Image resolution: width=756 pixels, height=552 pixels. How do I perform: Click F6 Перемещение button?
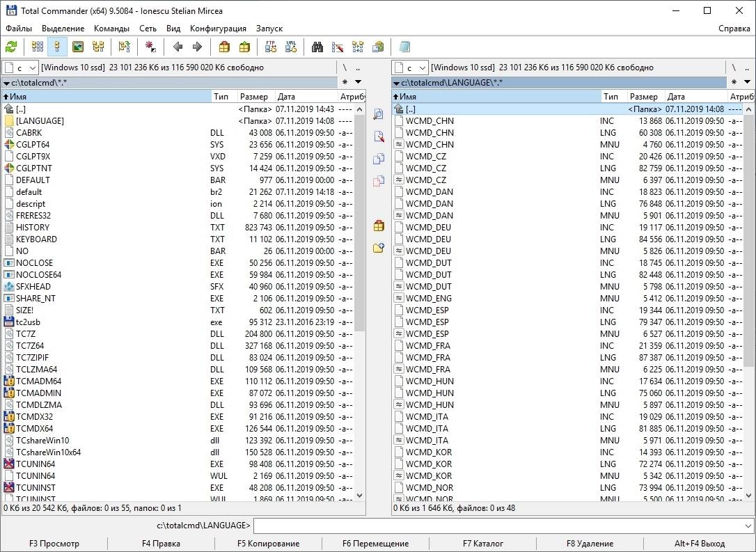pos(375,544)
